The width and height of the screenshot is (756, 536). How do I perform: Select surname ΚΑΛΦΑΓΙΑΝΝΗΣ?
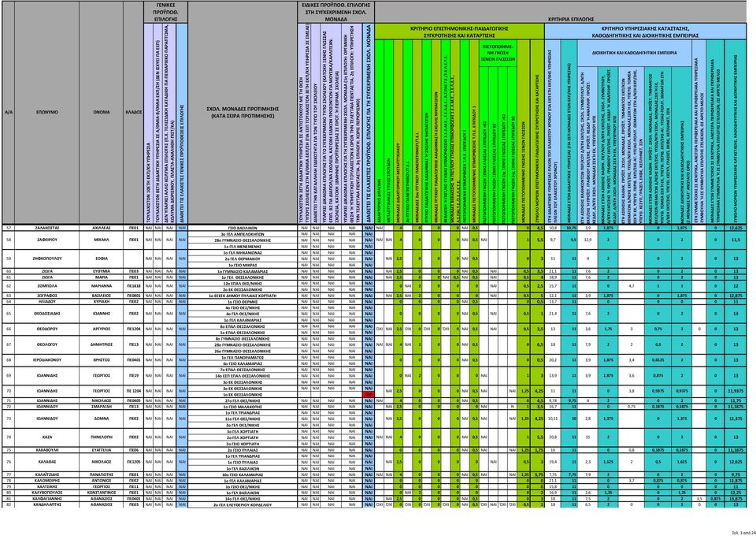[47, 498]
